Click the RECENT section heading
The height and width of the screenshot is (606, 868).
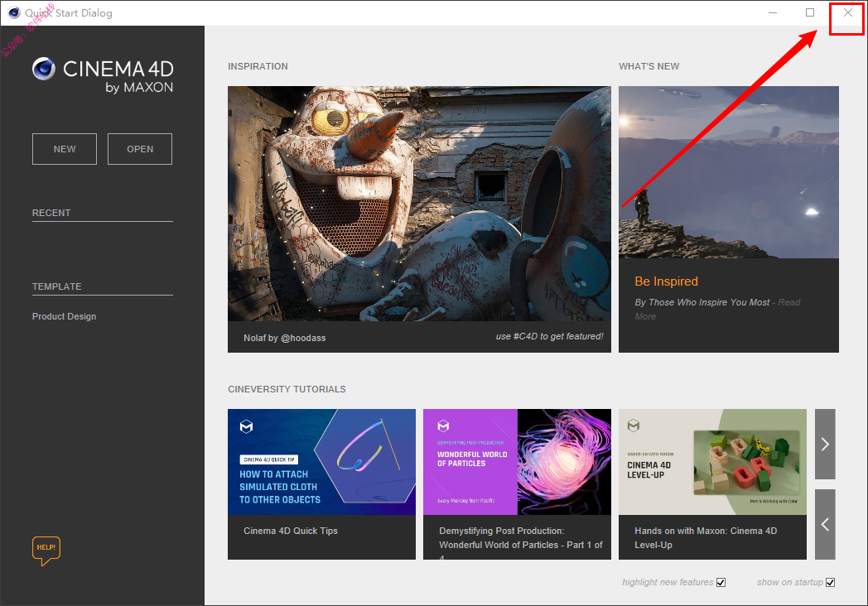point(51,213)
